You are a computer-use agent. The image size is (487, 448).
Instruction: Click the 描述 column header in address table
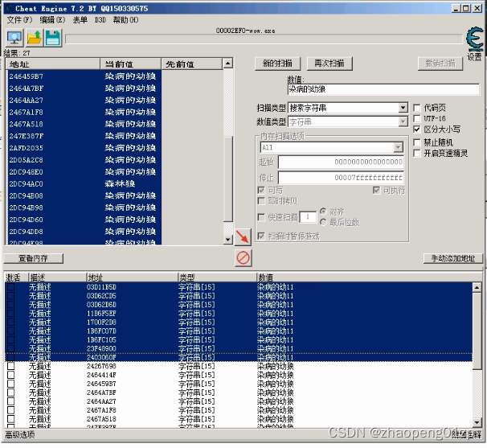coord(57,277)
